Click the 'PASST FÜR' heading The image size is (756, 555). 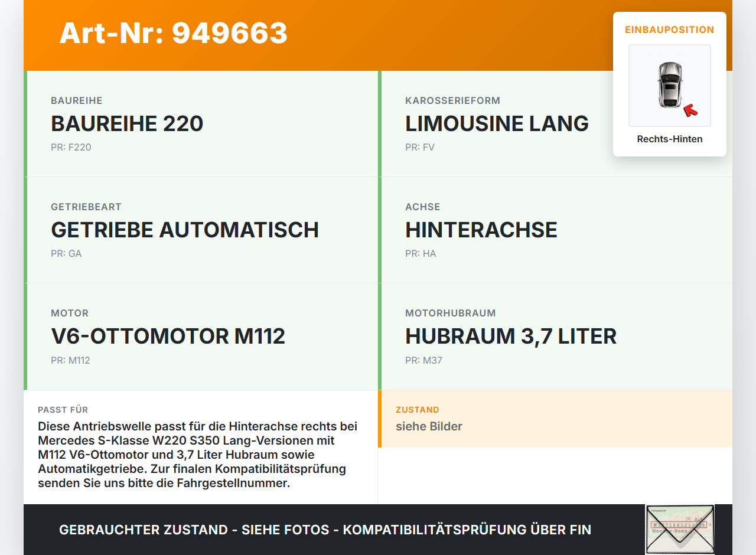[63, 410]
